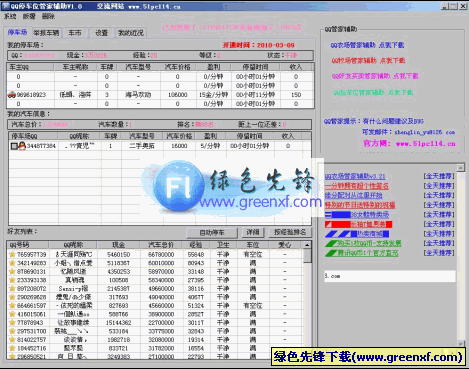Screen dimensions: 469x369
Task: Open the 设置 tab
Action: click(x=102, y=33)
